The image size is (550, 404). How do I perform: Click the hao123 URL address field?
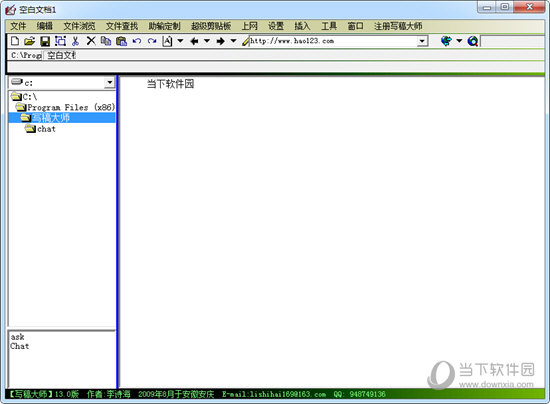[333, 41]
